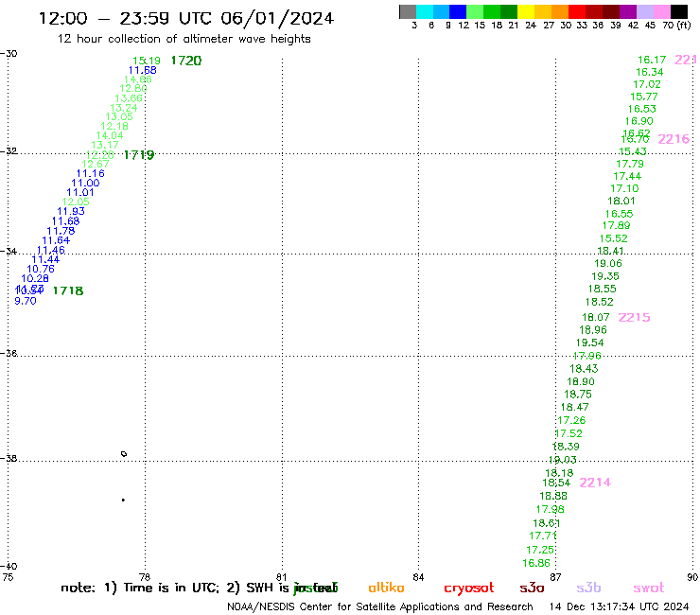Select the wave height value '16.86'
The width and height of the screenshot is (700, 615).
536,564
